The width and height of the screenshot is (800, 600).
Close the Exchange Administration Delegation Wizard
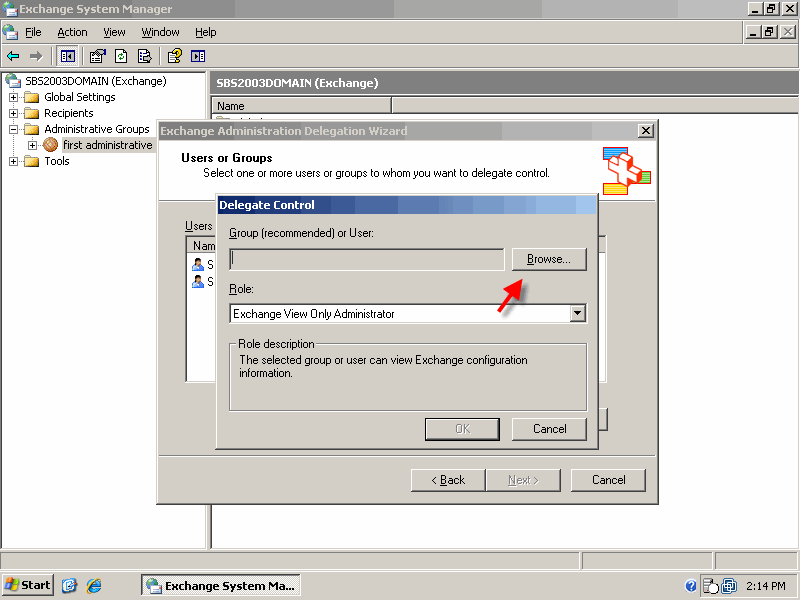click(x=645, y=131)
